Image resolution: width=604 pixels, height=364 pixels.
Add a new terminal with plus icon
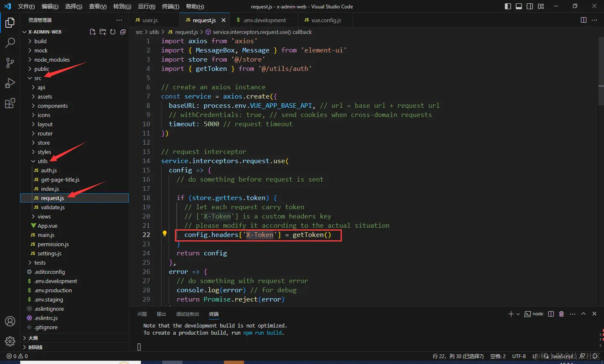(511, 314)
